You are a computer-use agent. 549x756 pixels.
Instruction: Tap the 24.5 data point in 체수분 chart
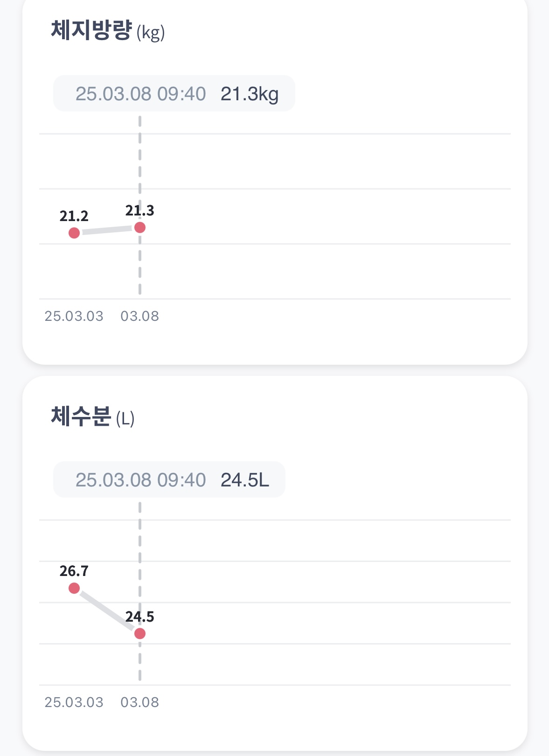[140, 633]
